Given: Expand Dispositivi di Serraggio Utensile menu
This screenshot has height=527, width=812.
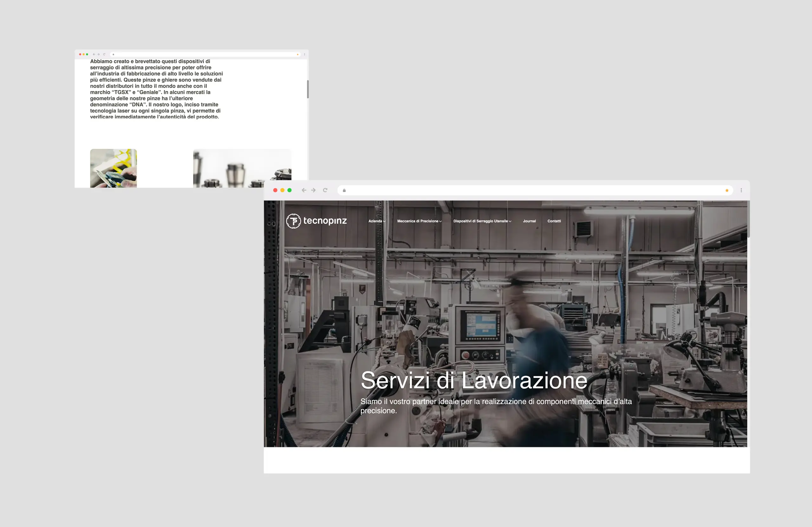Looking at the screenshot, I should pyautogui.click(x=482, y=221).
